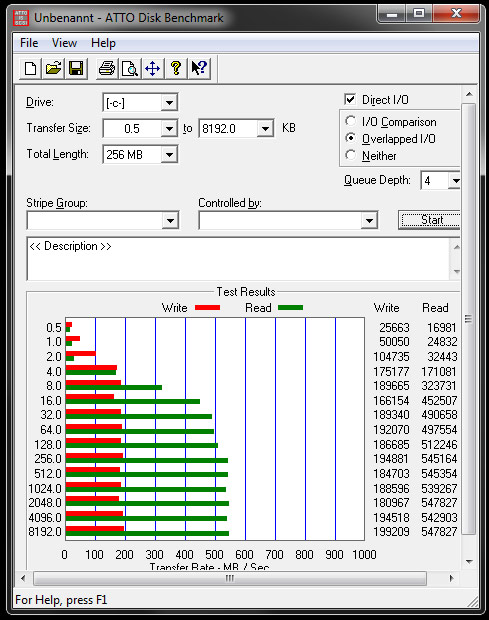Click the yellow question mark About icon
489x620 pixels.
[x=176, y=68]
